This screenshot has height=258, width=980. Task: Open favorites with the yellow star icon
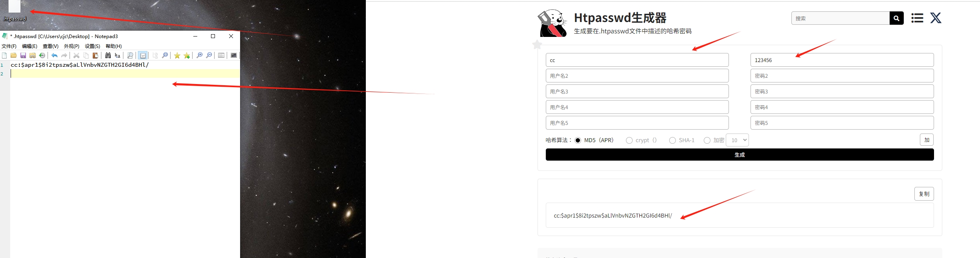pyautogui.click(x=177, y=55)
